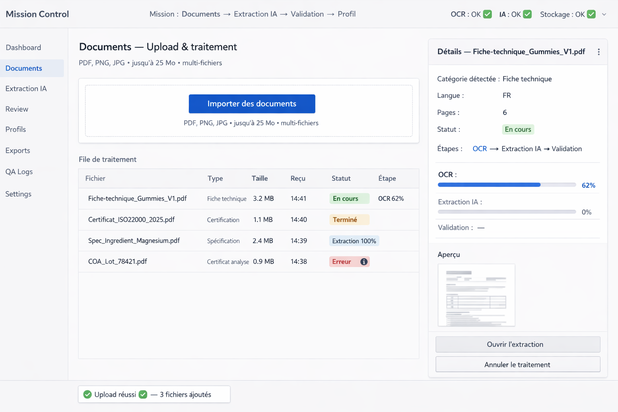
Task: Sort the table by Statut column header
Action: tap(341, 178)
